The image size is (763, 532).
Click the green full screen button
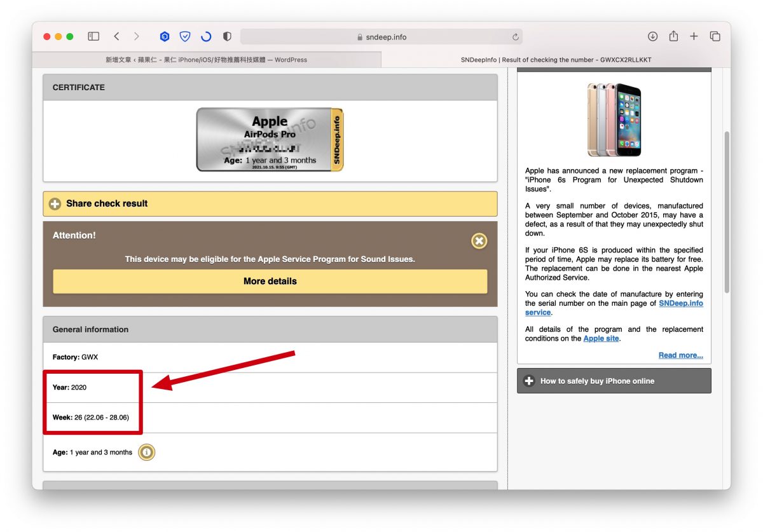70,37
